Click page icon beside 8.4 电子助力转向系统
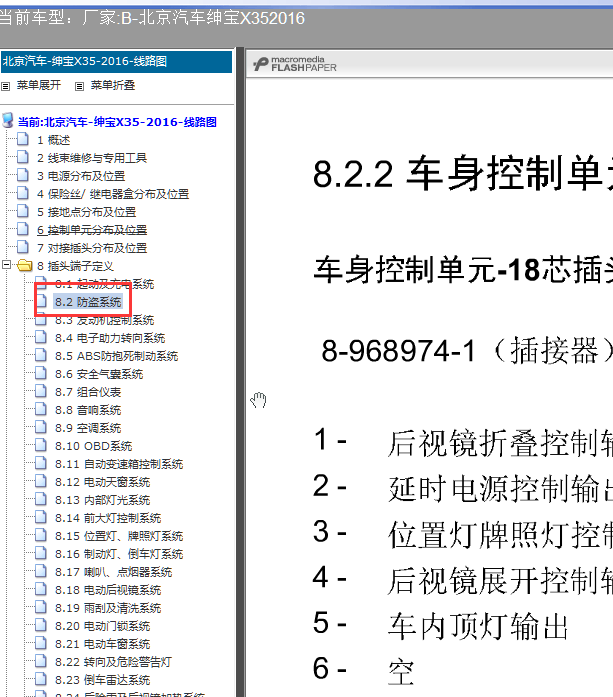 [41, 337]
